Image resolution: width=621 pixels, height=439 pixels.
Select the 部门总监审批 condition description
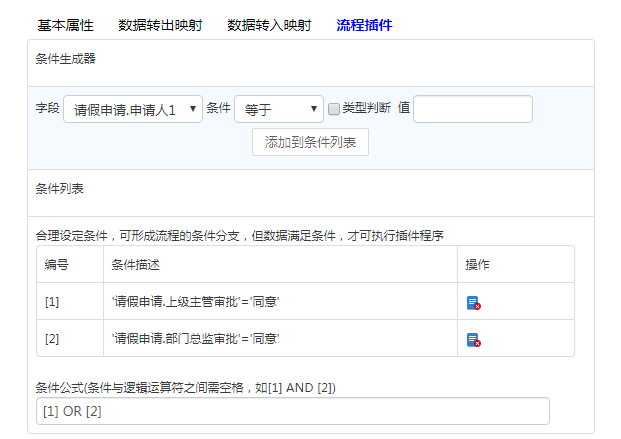click(x=195, y=339)
